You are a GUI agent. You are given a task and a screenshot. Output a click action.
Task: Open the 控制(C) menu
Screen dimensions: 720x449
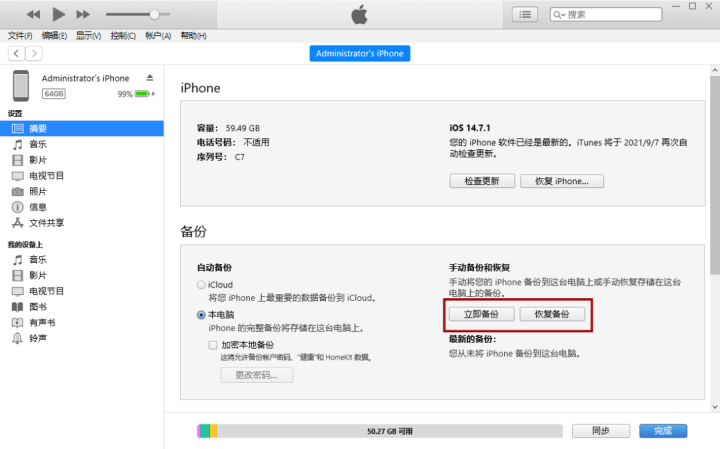click(123, 36)
